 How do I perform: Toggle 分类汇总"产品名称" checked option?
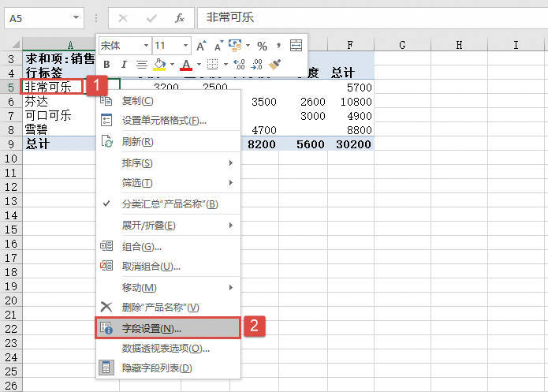170,204
